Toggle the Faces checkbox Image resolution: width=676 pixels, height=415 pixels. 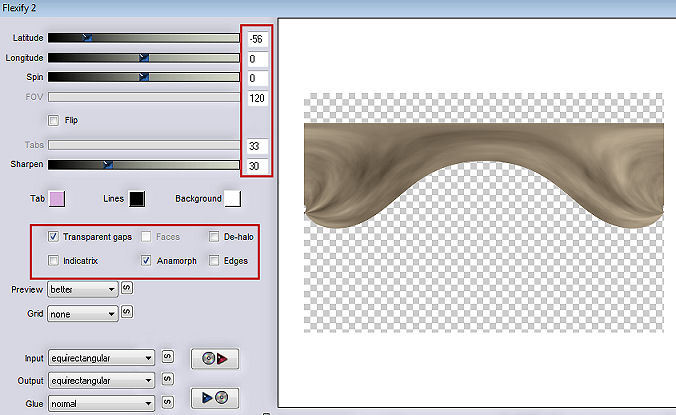coord(146,237)
